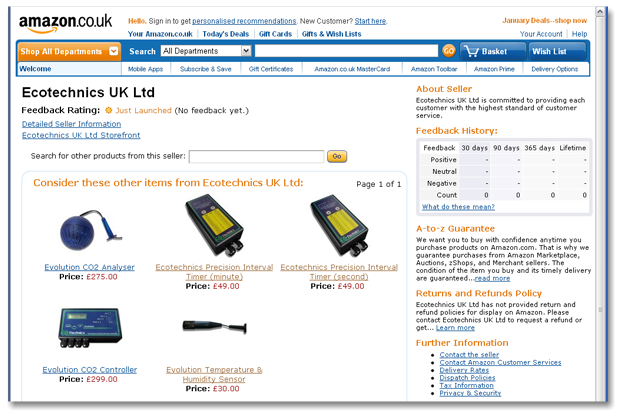This screenshot has width=622, height=418.
Task: Click the Evolution CO2 Analyser image
Action: click(x=90, y=230)
